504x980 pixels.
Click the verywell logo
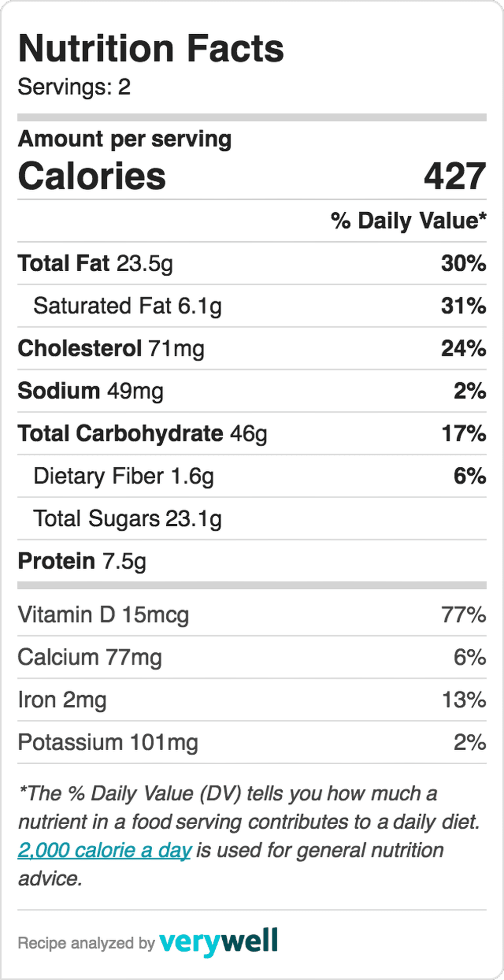point(218,942)
